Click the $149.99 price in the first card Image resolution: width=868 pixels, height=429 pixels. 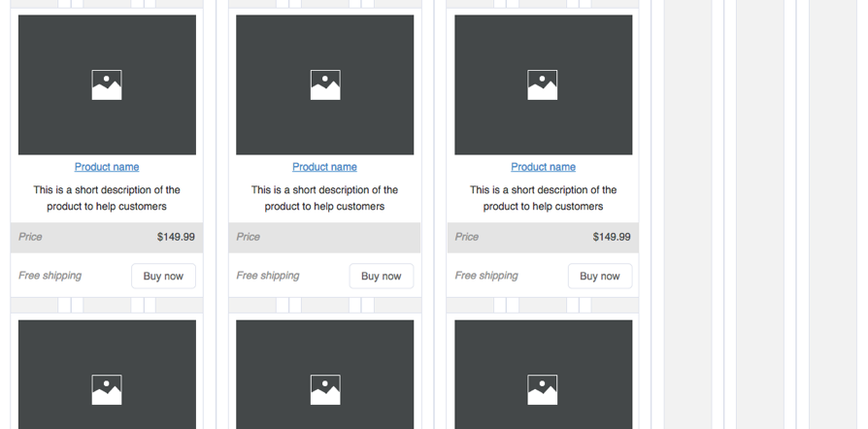tap(176, 237)
